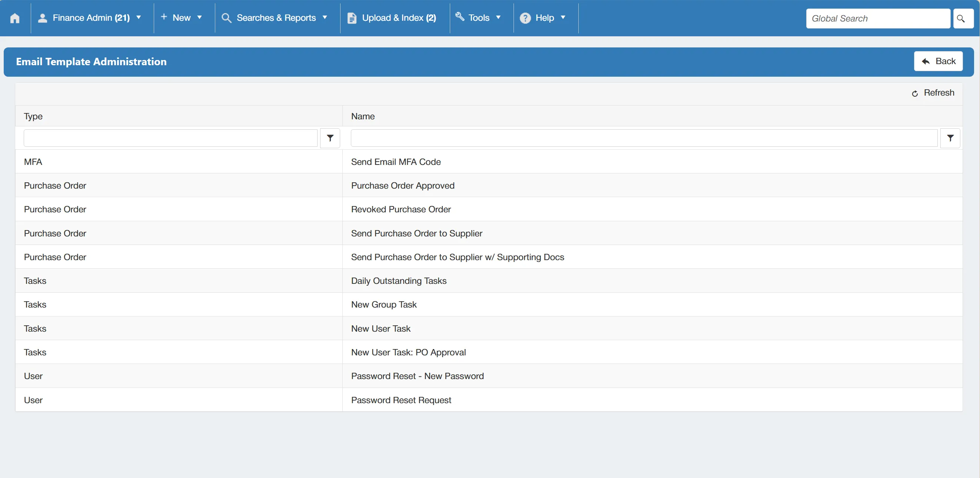This screenshot has height=478, width=980.
Task: Expand the Help dropdown arrow
Action: [x=563, y=17]
